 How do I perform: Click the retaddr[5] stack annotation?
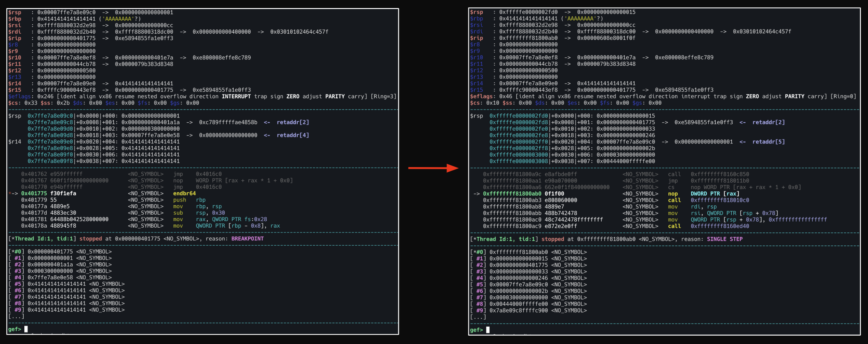[769, 142]
